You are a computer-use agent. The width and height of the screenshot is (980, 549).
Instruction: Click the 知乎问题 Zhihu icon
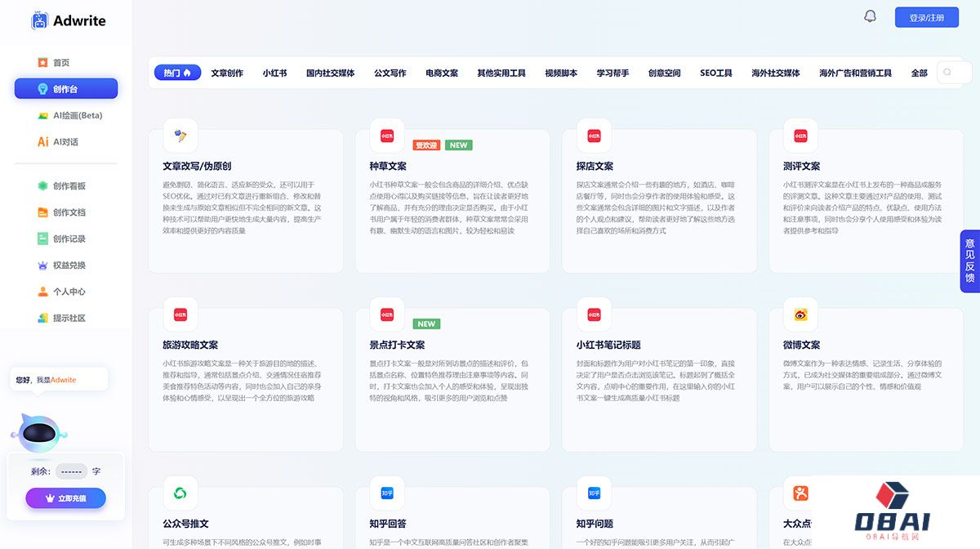tap(594, 493)
